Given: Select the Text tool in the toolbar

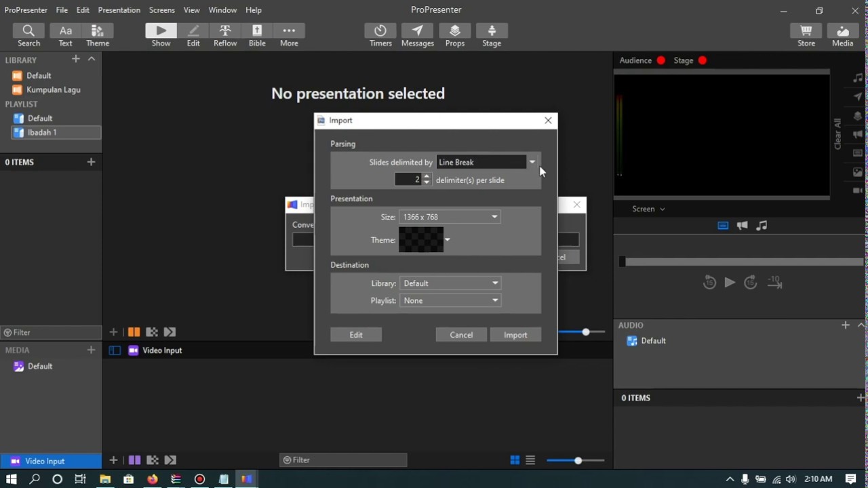Looking at the screenshot, I should tap(65, 35).
